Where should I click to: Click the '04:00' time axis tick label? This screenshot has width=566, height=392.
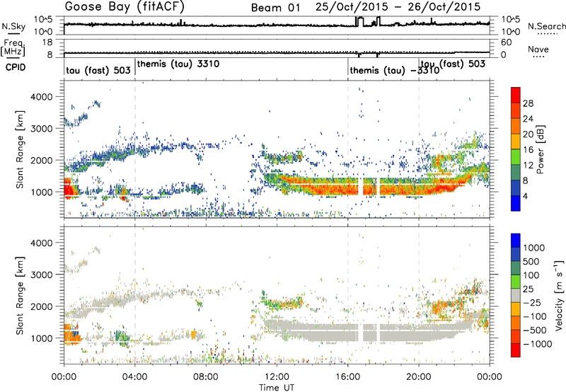[134, 377]
